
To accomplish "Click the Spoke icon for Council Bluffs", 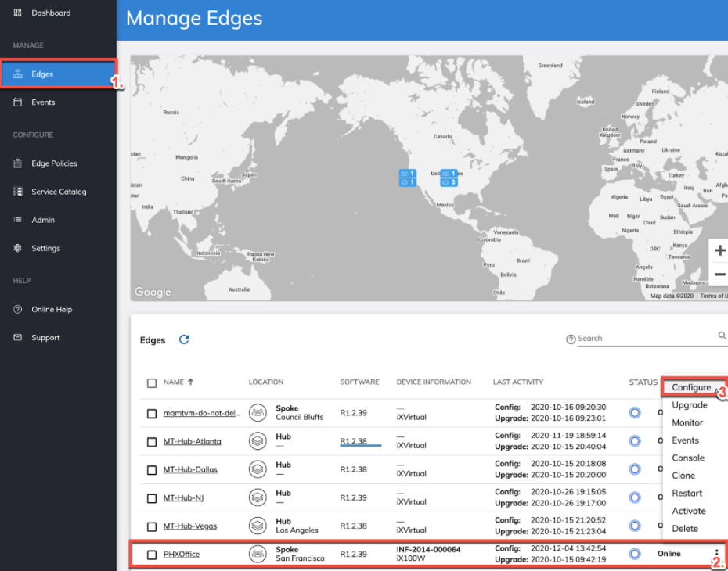I will pyautogui.click(x=258, y=412).
